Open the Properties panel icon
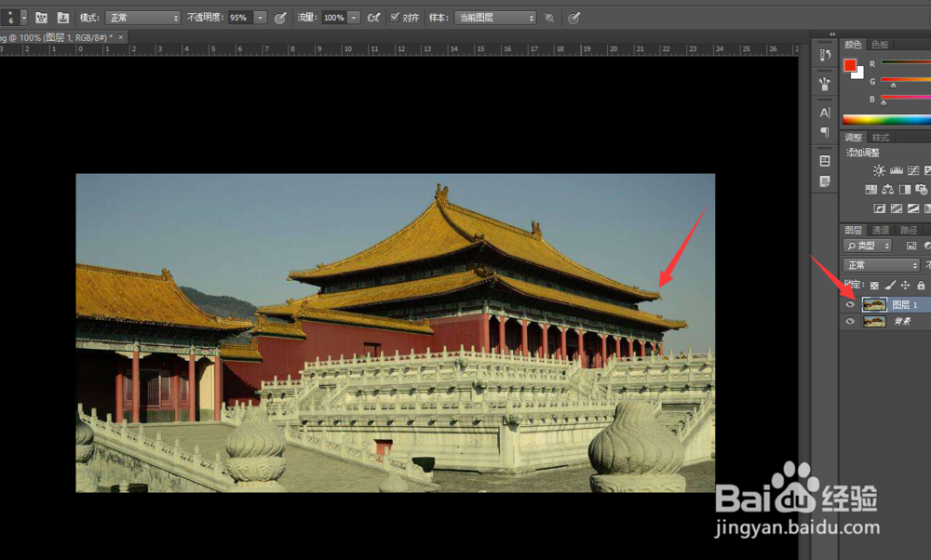The height and width of the screenshot is (560, 931). [825, 161]
